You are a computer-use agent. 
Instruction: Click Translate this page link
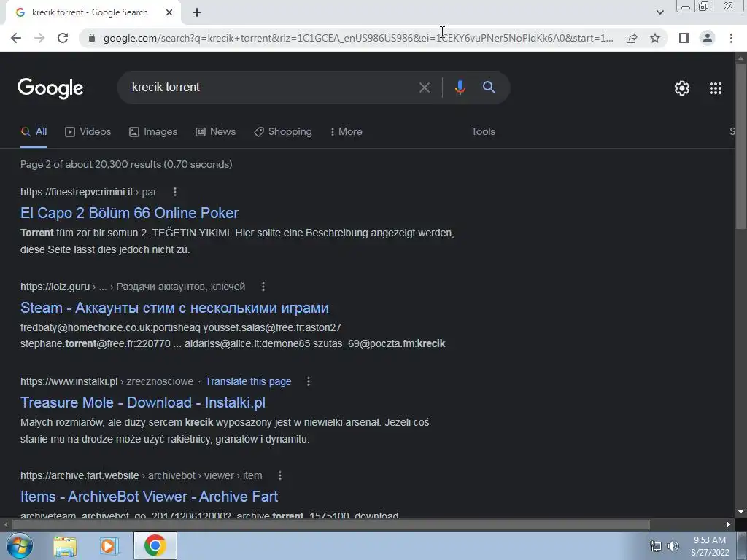(x=248, y=381)
